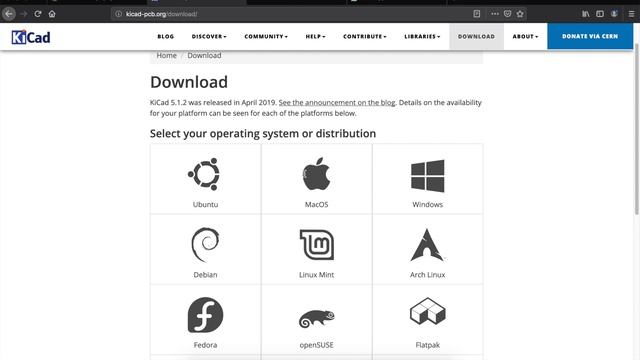Expand the Help dropdown menu
The image size is (640, 360).
point(315,36)
